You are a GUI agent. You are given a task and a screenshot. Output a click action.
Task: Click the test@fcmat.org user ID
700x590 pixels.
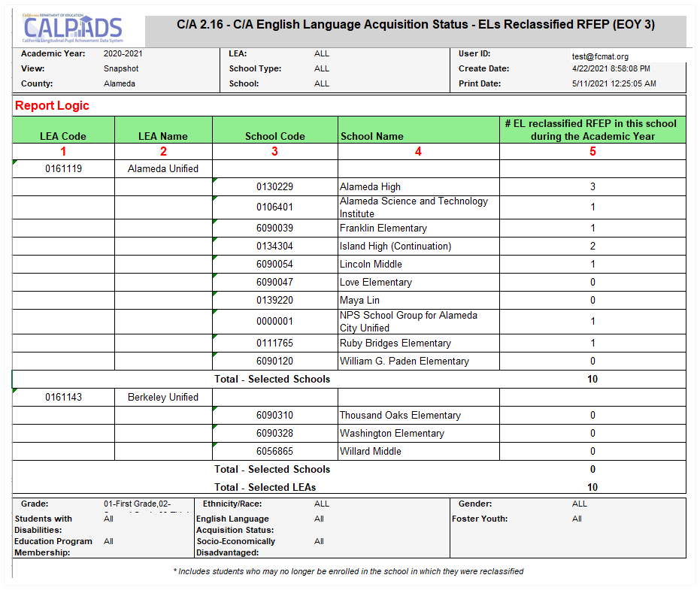coord(600,56)
